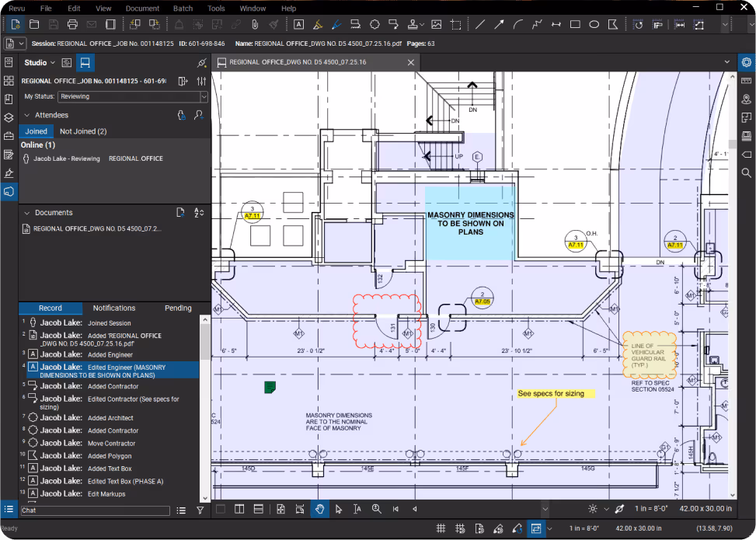The image size is (756, 540).
Task: Click the Markups List icon next to Chat
Action: pos(181,510)
